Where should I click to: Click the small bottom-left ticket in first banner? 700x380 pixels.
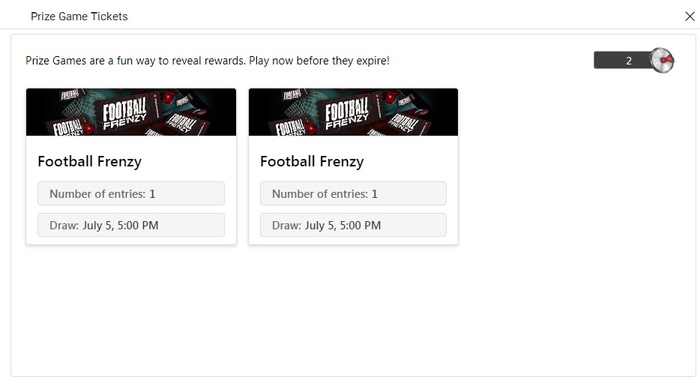[x=68, y=127]
